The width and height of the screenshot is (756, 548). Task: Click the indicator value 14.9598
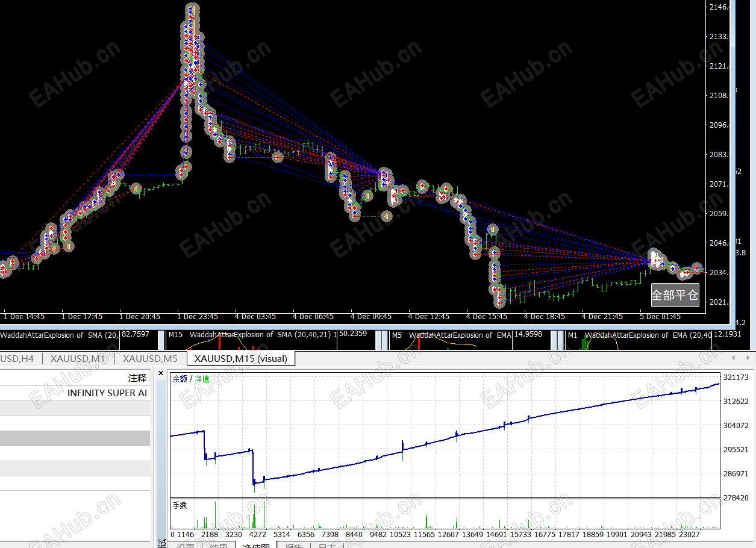pyautogui.click(x=528, y=334)
